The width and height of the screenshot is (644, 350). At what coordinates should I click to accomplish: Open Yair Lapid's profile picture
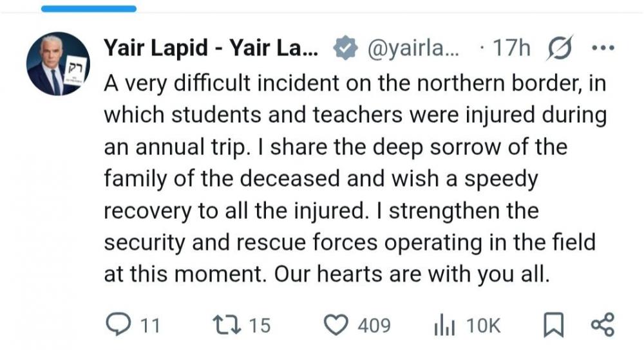click(59, 64)
